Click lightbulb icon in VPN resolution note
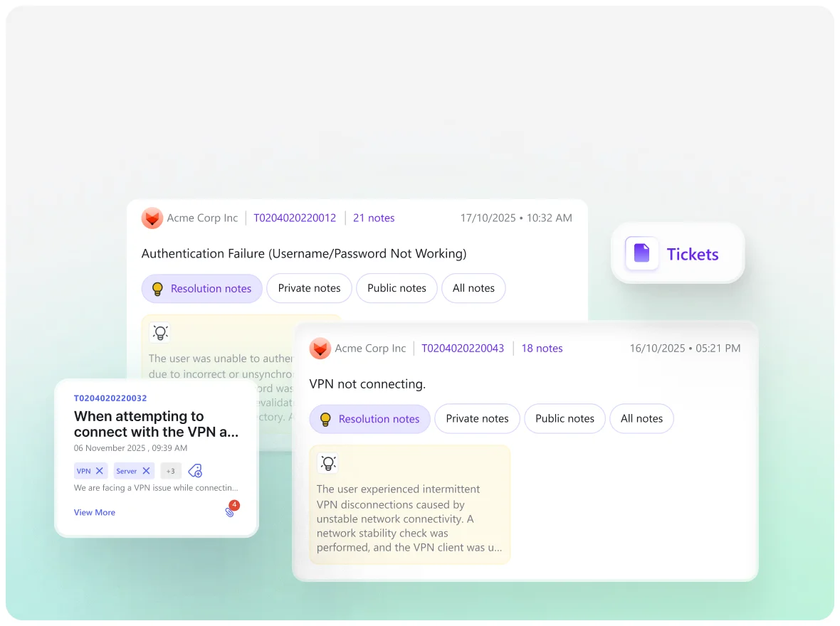This screenshot has height=626, width=840. point(328,463)
